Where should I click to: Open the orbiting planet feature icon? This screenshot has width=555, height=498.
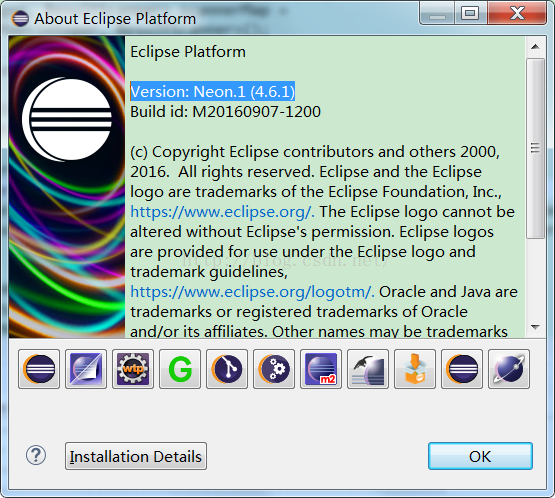(509, 369)
